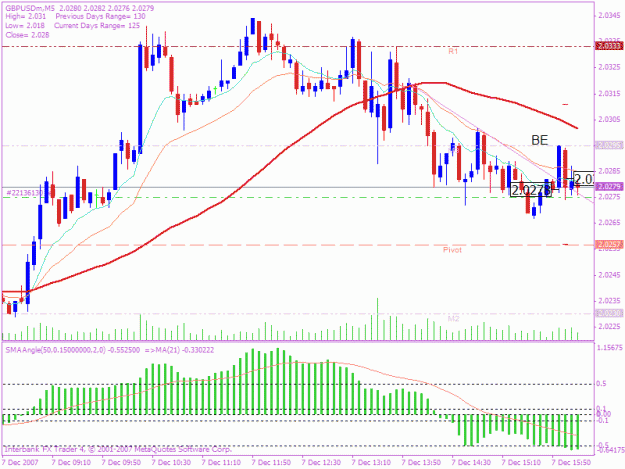Click the 'Low= 2.018' text
Viewport: 625px width, 469px height.
click(25, 26)
